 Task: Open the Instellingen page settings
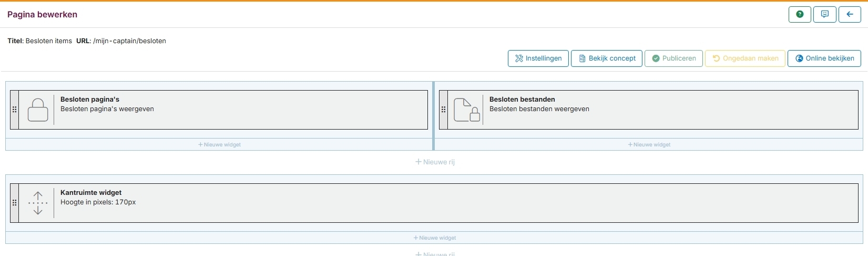pos(538,58)
